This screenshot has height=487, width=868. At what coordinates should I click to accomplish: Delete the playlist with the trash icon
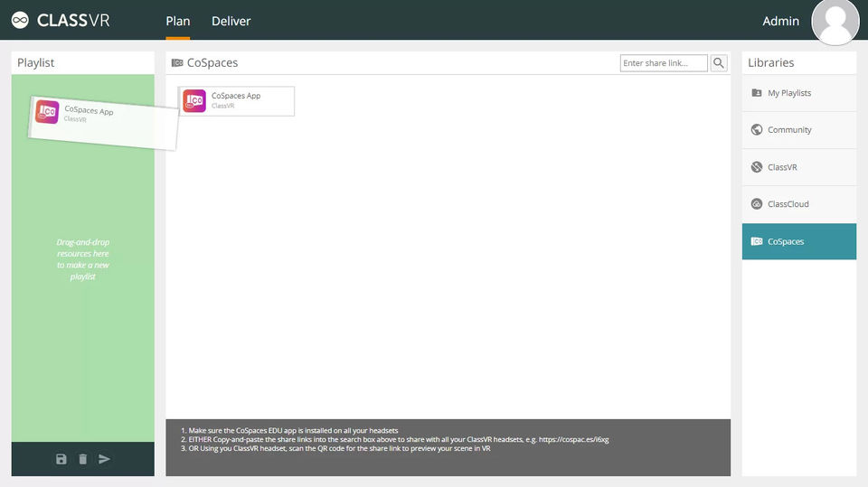(82, 459)
